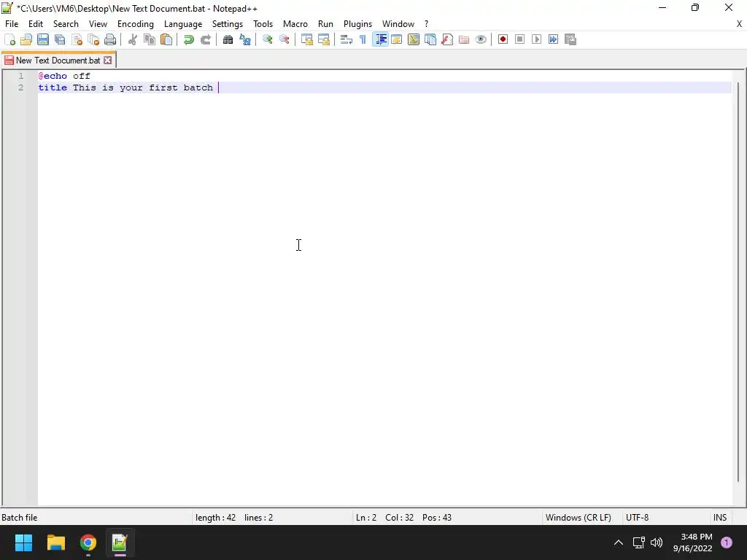This screenshot has width=747, height=560.
Task: Open the question mark help menu
Action: pyautogui.click(x=426, y=24)
